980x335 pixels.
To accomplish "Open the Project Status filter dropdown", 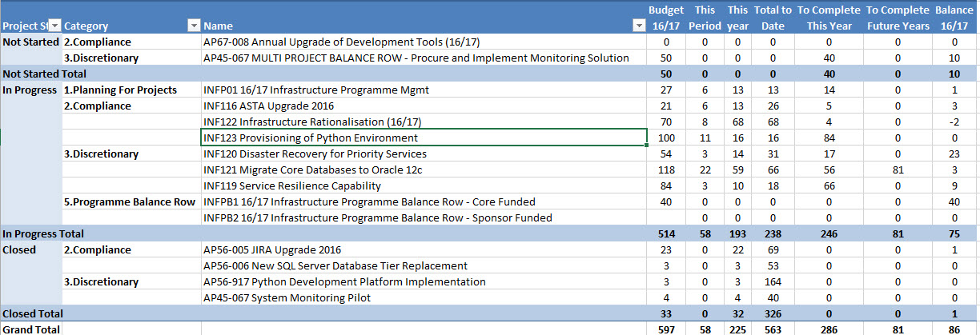I will point(54,26).
